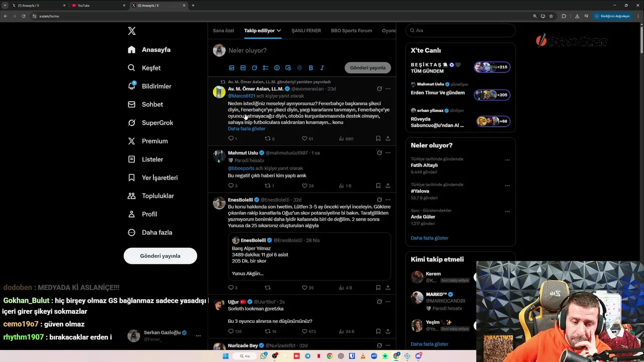Open WhatsApp from the taskbar

pos(264,356)
